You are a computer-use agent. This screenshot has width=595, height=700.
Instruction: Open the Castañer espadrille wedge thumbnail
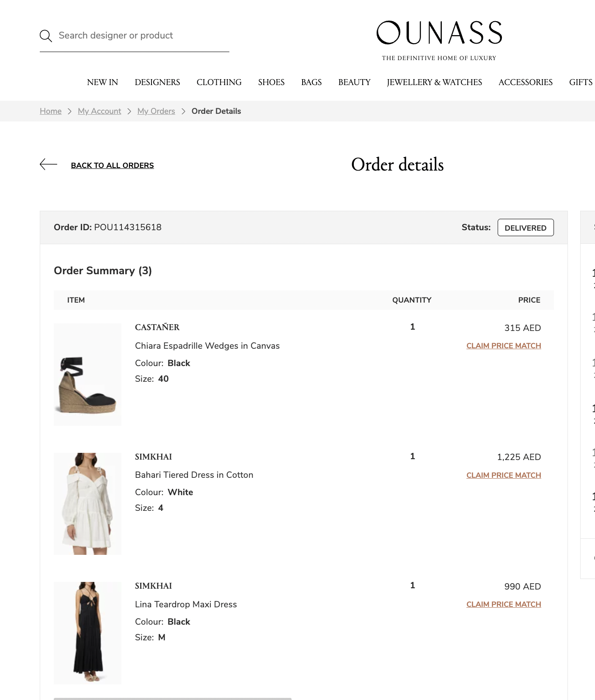click(88, 375)
